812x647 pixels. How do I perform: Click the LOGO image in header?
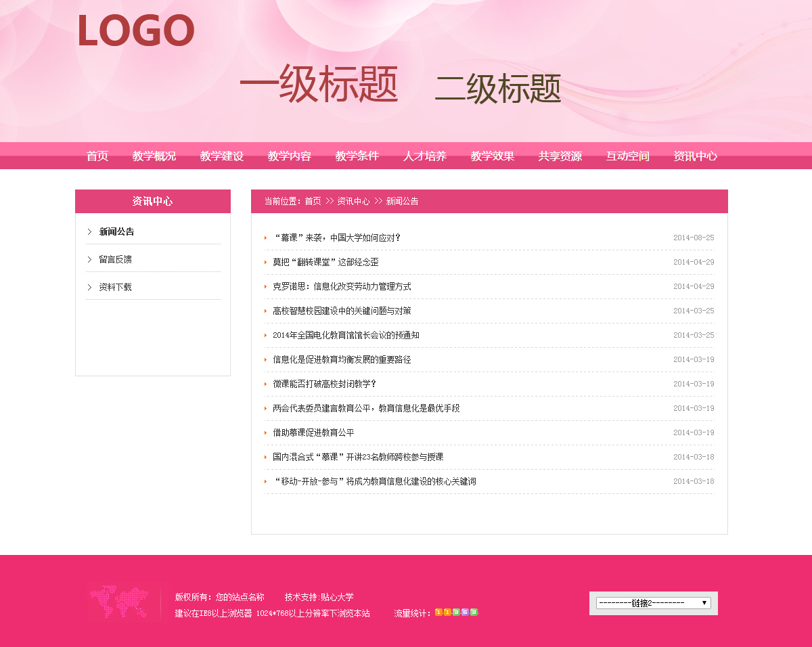pyautogui.click(x=135, y=31)
